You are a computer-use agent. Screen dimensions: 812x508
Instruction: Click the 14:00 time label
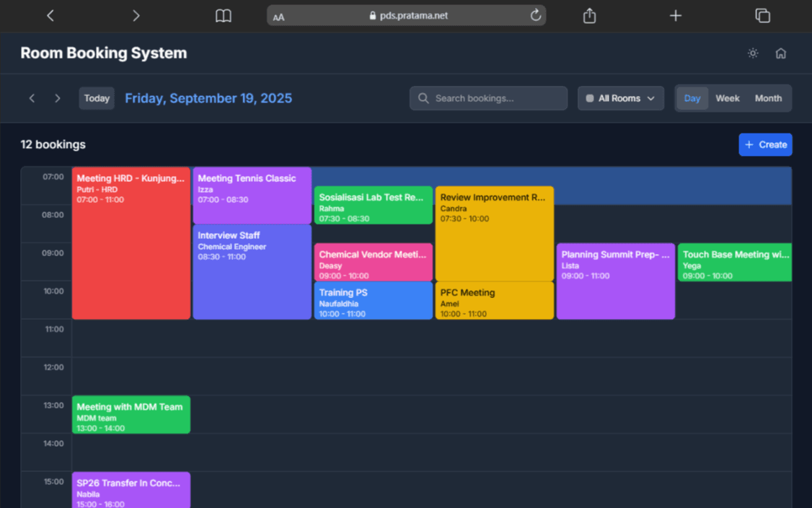pos(53,444)
